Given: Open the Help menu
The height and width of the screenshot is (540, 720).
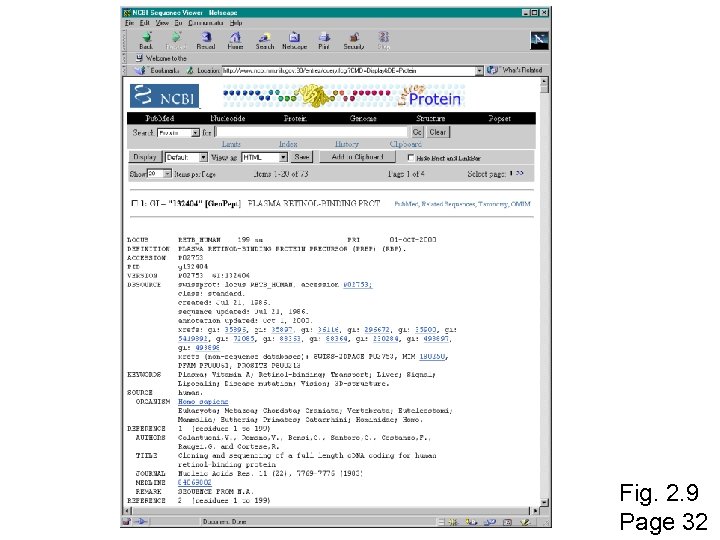Looking at the screenshot, I should click(236, 23).
